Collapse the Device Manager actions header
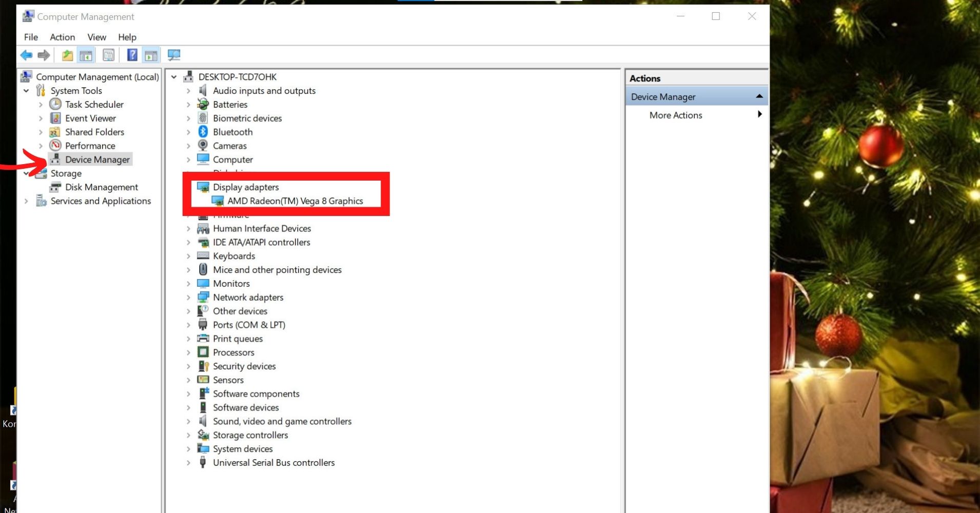The image size is (980, 513). (759, 96)
